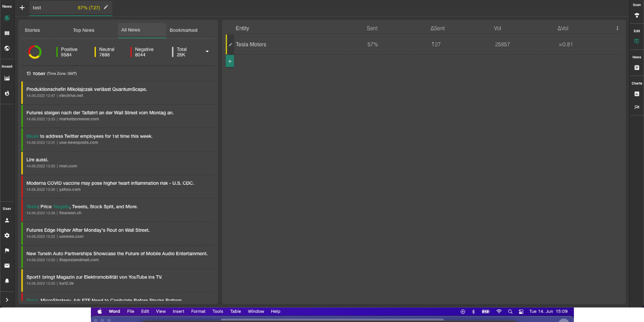Open the Control Center icon in the menu bar
644x322 pixels.
coord(521,312)
